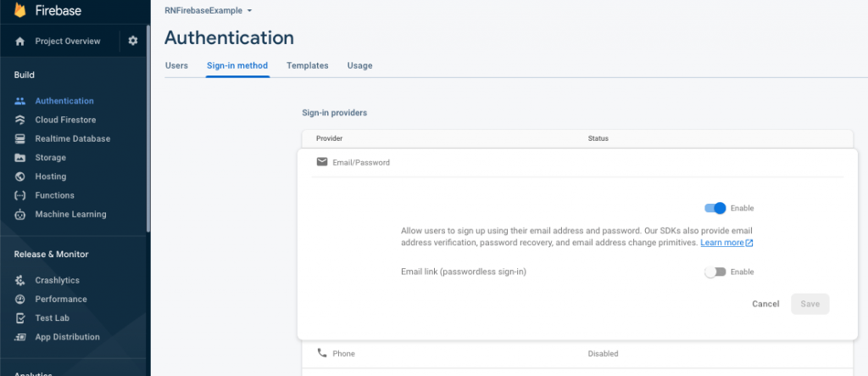Open project settings gear icon
Image resolution: width=868 pixels, height=376 pixels.
(133, 41)
